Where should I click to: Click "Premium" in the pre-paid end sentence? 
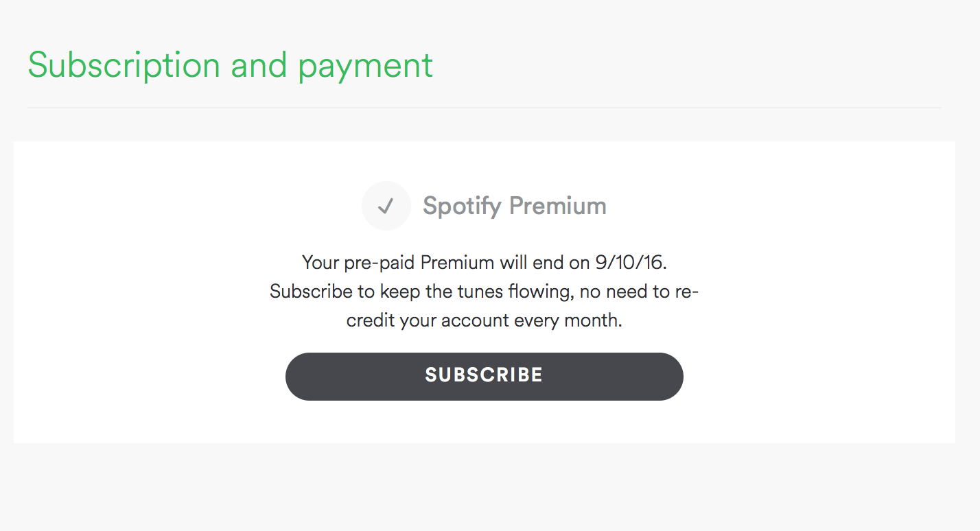click(x=458, y=263)
